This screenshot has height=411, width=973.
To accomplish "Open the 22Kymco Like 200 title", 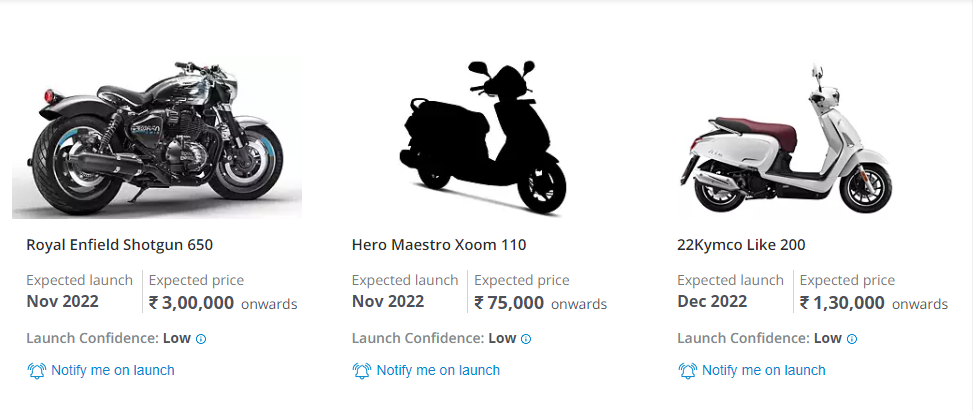I will [x=741, y=244].
